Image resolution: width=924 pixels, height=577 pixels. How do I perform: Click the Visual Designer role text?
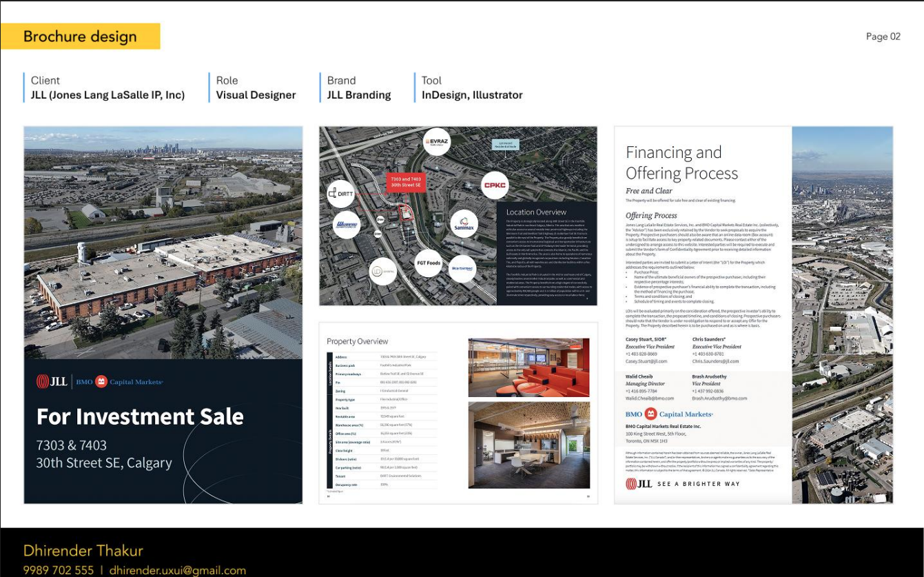pos(256,95)
